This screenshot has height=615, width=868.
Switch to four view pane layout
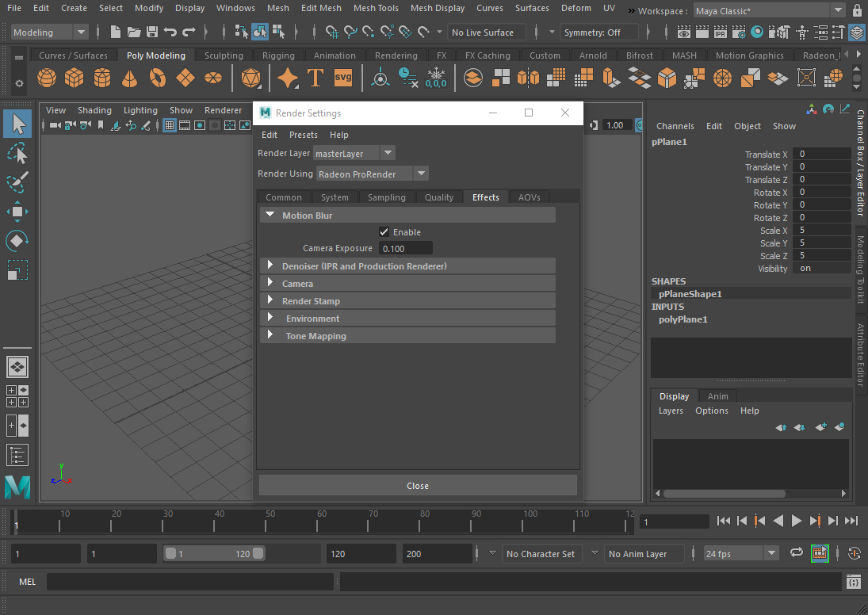(x=17, y=395)
